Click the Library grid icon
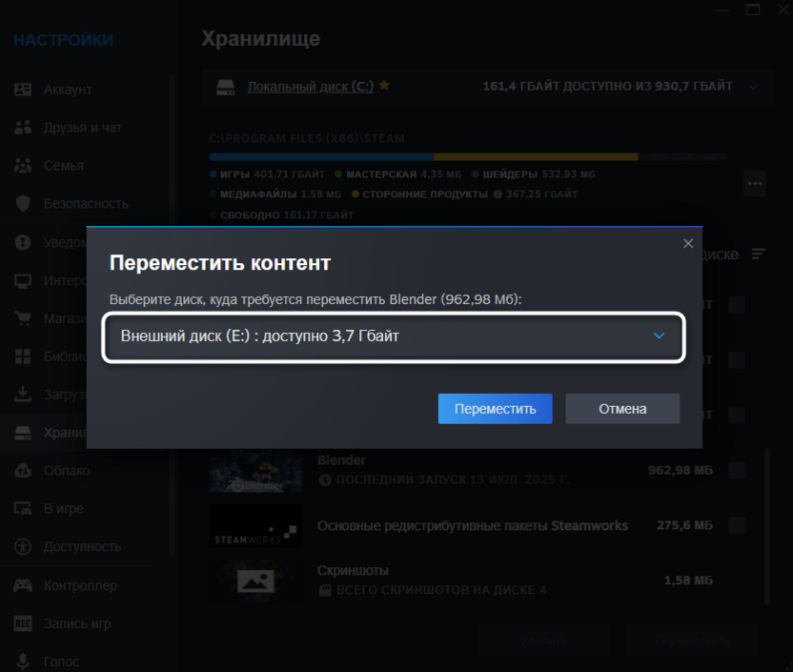This screenshot has height=672, width=793. coord(23,356)
